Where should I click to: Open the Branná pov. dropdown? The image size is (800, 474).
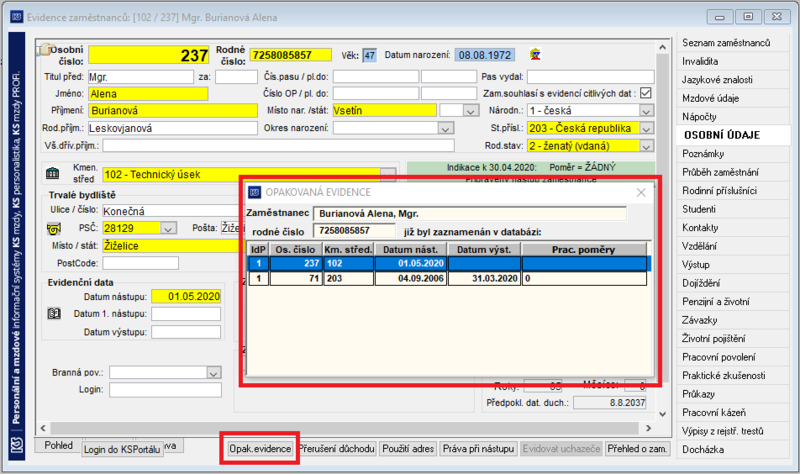(214, 373)
